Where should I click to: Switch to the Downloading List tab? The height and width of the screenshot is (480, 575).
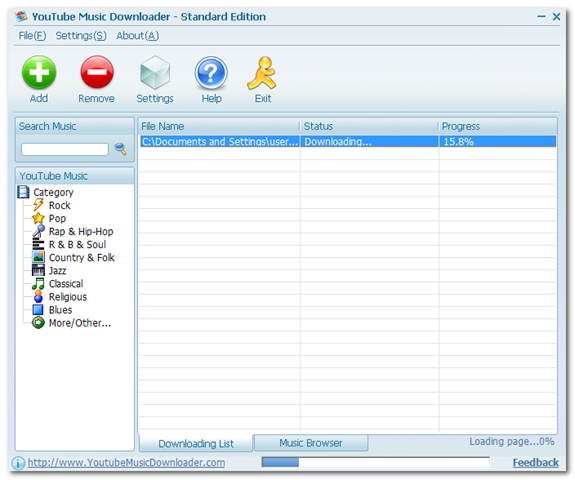point(196,444)
